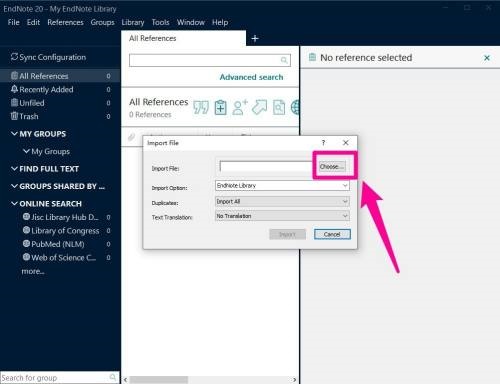Click the main reference search field

[x=210, y=60]
